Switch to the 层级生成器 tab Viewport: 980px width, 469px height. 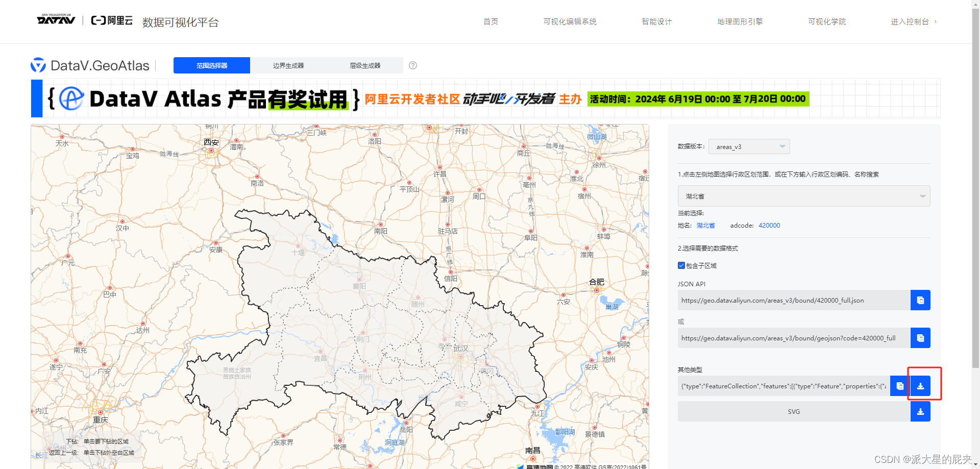[x=365, y=65]
